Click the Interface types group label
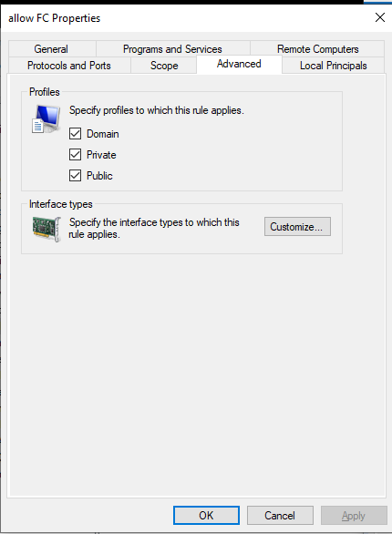The image size is (392, 534). click(x=60, y=204)
